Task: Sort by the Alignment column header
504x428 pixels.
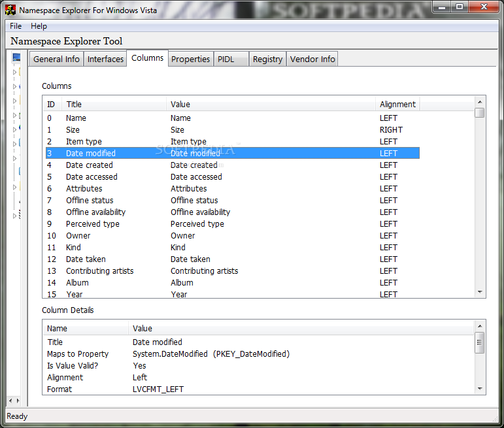Action: 397,104
